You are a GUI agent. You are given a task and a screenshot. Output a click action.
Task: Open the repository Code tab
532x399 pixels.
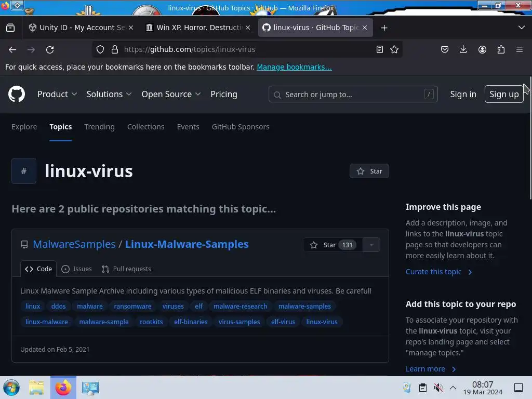click(x=38, y=269)
